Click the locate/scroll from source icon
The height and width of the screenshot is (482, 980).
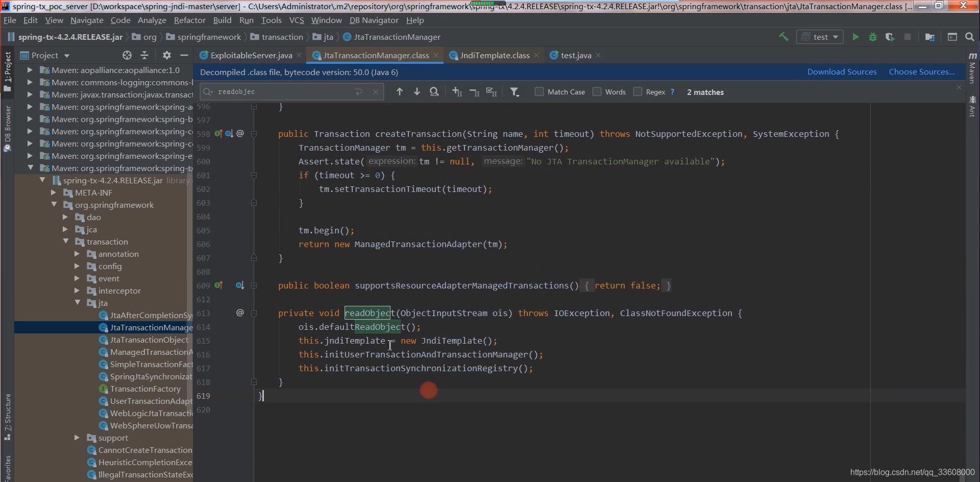click(127, 55)
